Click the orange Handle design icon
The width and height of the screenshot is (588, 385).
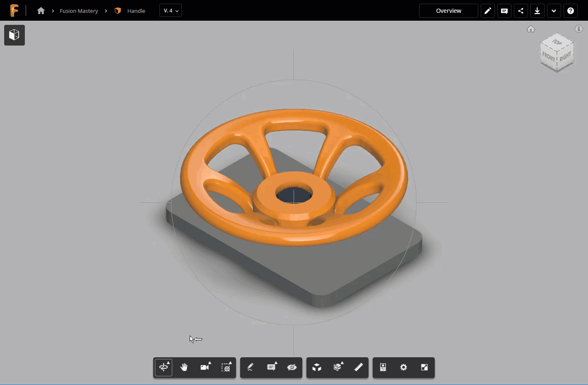tap(118, 11)
